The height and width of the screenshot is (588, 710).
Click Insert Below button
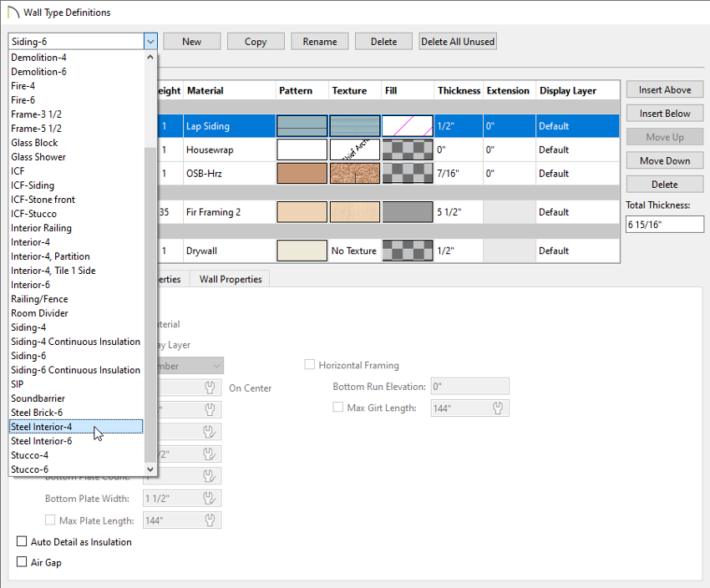point(665,113)
